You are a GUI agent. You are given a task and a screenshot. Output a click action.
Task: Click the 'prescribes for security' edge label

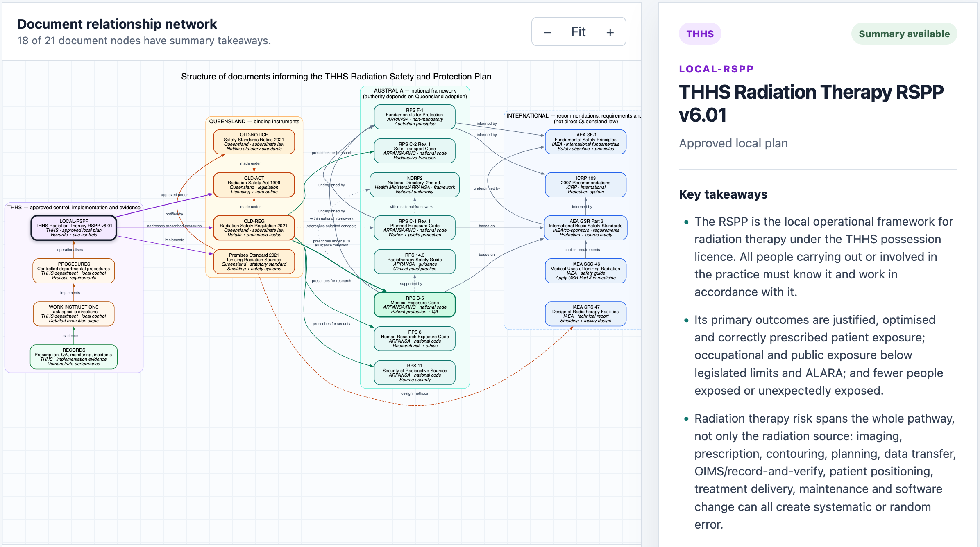(x=331, y=324)
